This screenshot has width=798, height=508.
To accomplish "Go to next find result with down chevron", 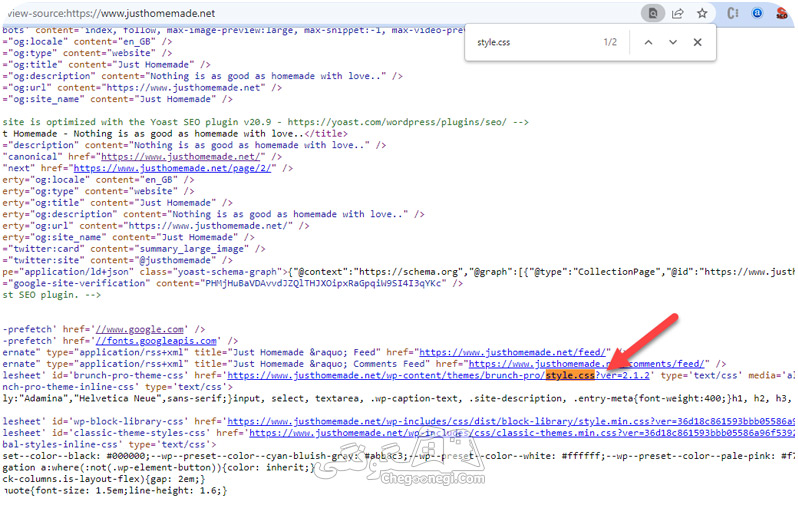I will point(673,42).
